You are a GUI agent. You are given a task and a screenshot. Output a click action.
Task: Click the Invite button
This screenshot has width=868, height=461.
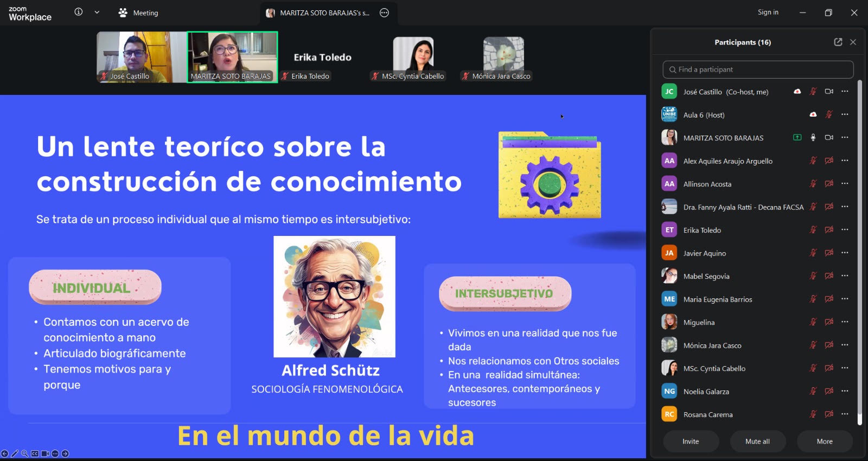691,441
